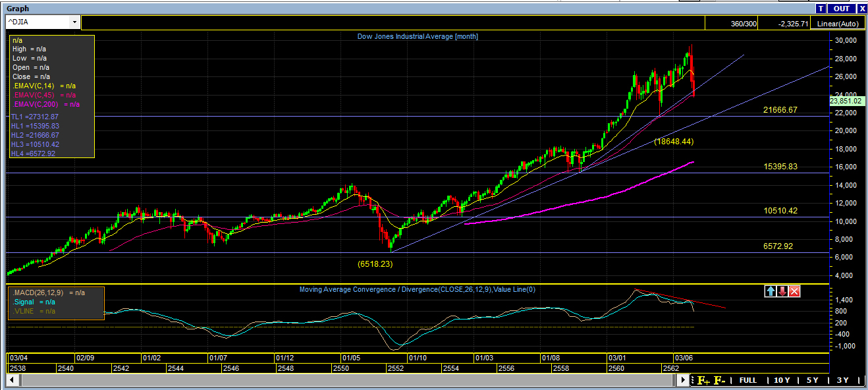Click the HL3 =10510.42 legend entry
Viewport: 868px width, 390px height.
click(x=35, y=144)
